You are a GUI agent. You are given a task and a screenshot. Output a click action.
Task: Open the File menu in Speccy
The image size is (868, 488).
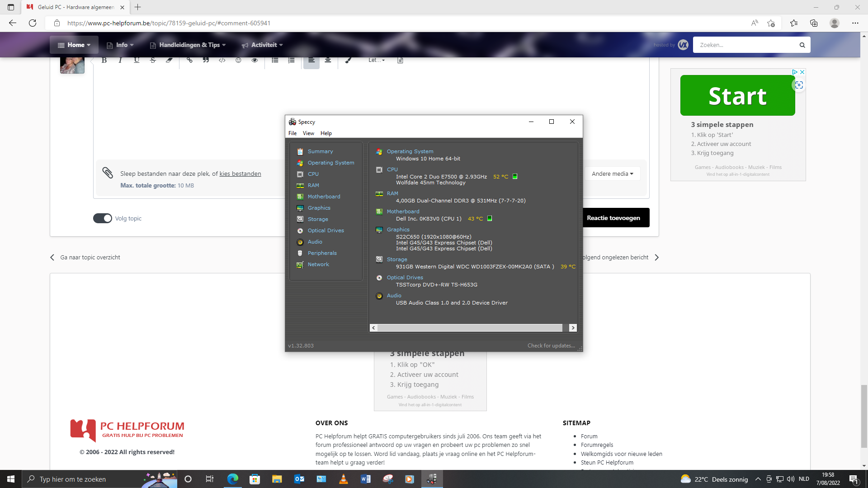292,133
